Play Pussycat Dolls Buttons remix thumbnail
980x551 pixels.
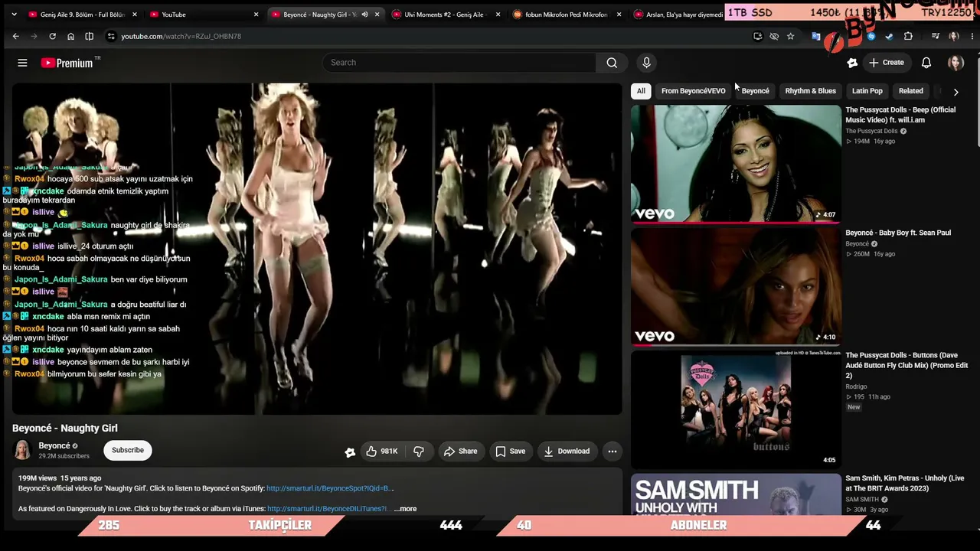(x=736, y=409)
